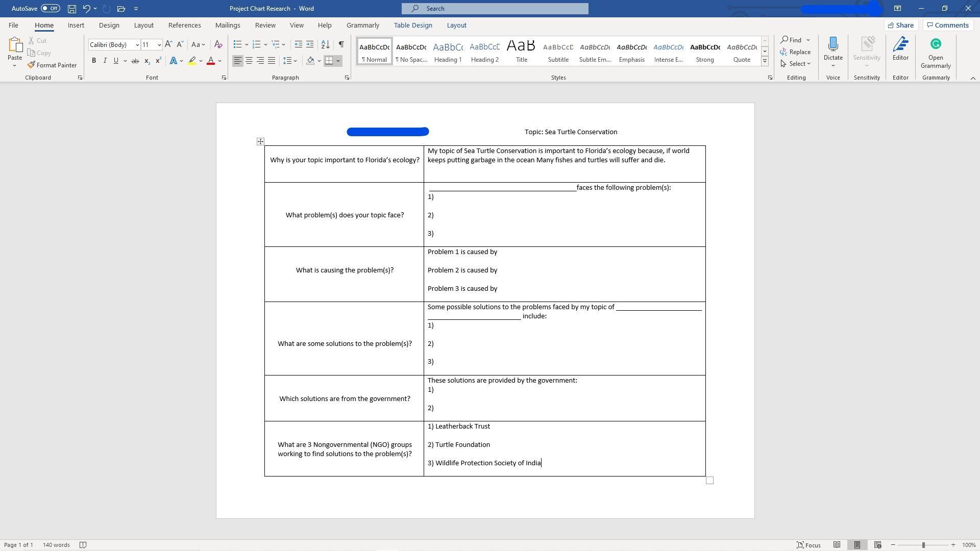Screen dimensions: 980x551
Task: Click the Share button
Action: coord(900,25)
